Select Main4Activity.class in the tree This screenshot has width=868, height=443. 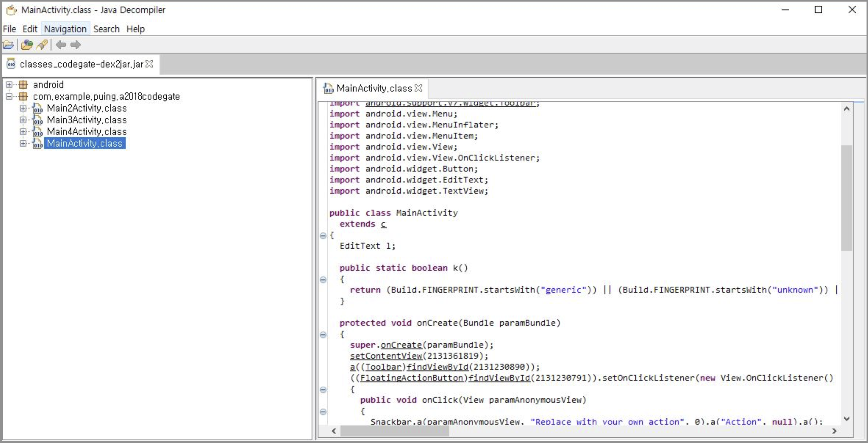87,132
